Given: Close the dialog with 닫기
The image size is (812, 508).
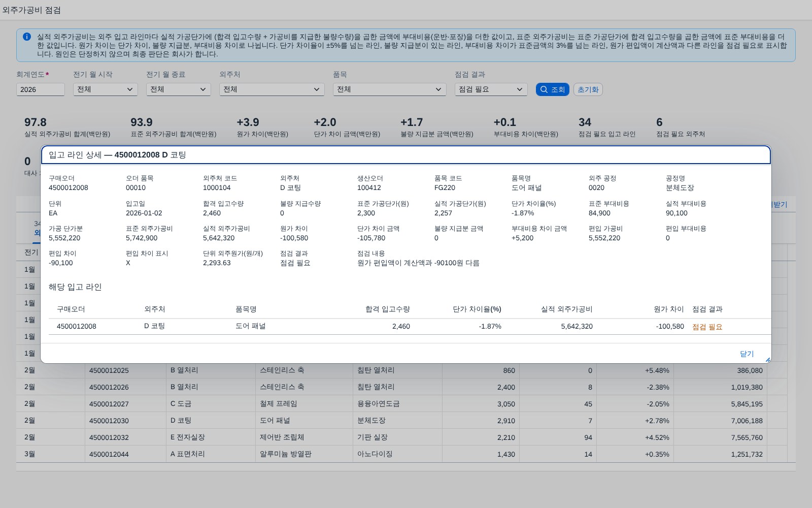Looking at the screenshot, I should coord(747,354).
